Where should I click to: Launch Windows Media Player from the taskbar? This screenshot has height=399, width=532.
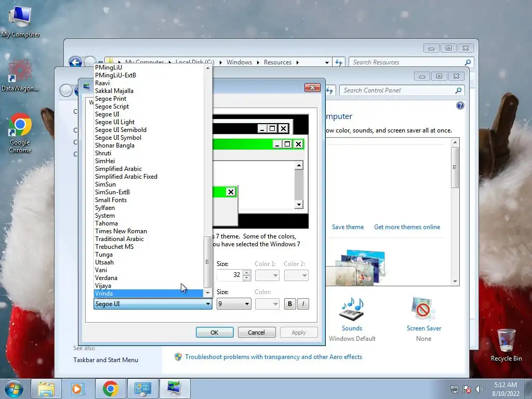pos(78,389)
